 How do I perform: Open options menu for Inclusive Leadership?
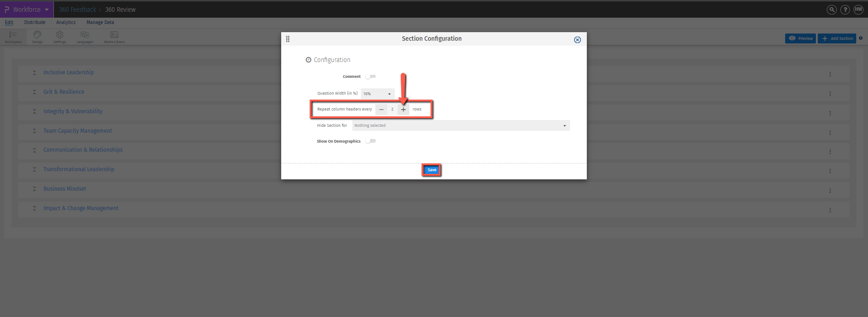point(830,74)
